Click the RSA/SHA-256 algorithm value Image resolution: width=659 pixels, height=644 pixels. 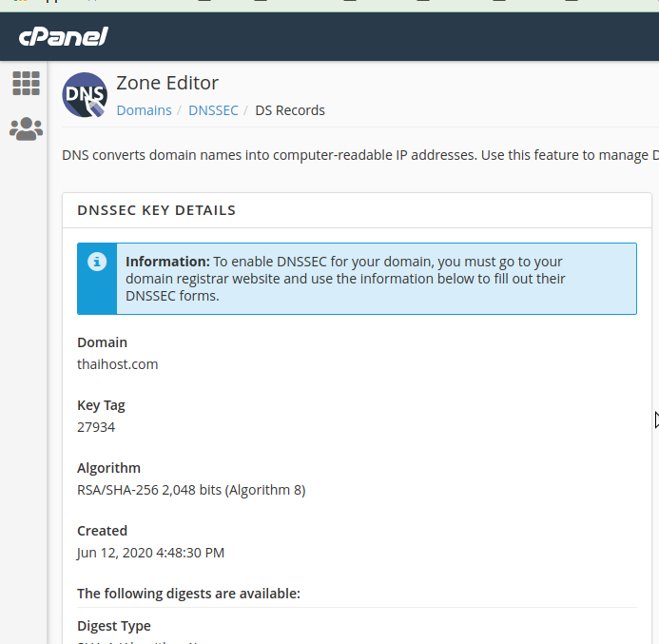191,490
